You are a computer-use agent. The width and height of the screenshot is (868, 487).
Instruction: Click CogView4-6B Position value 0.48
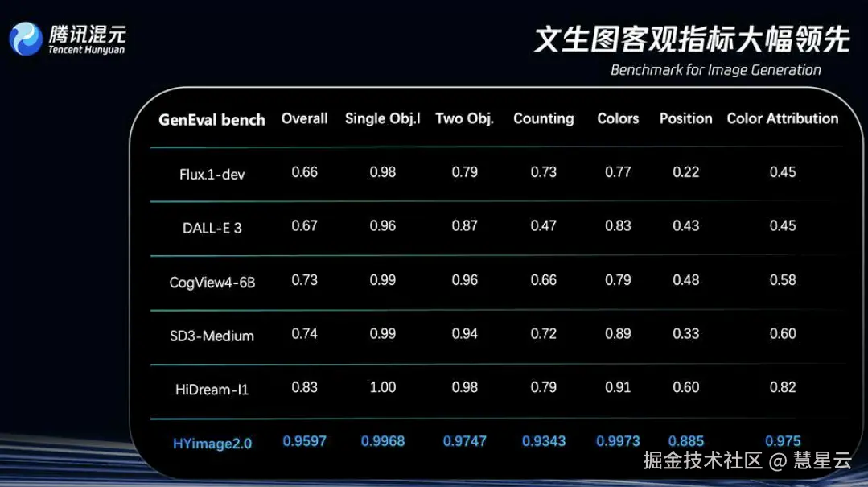pyautogui.click(x=686, y=280)
